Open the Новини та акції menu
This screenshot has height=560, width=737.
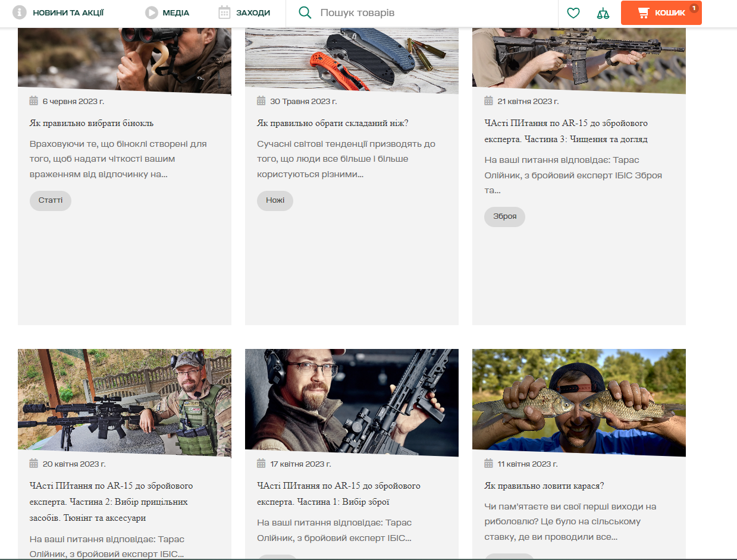click(x=68, y=13)
